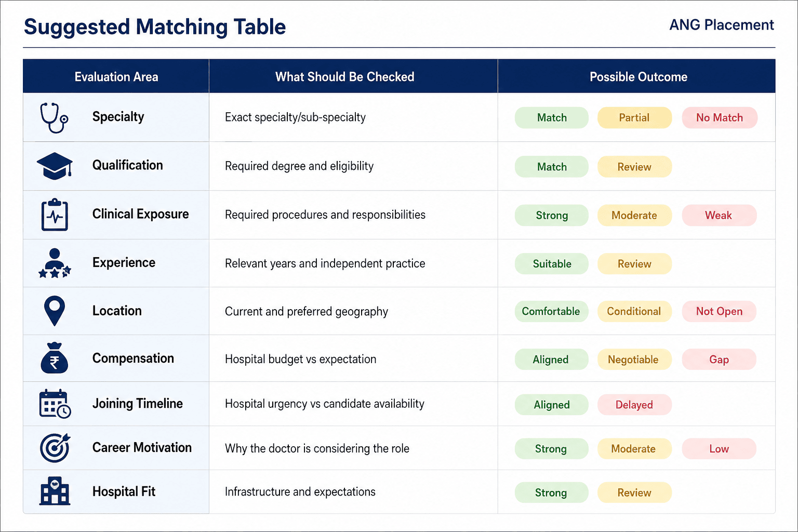Click the Experience person-with-stars icon

(x=55, y=263)
